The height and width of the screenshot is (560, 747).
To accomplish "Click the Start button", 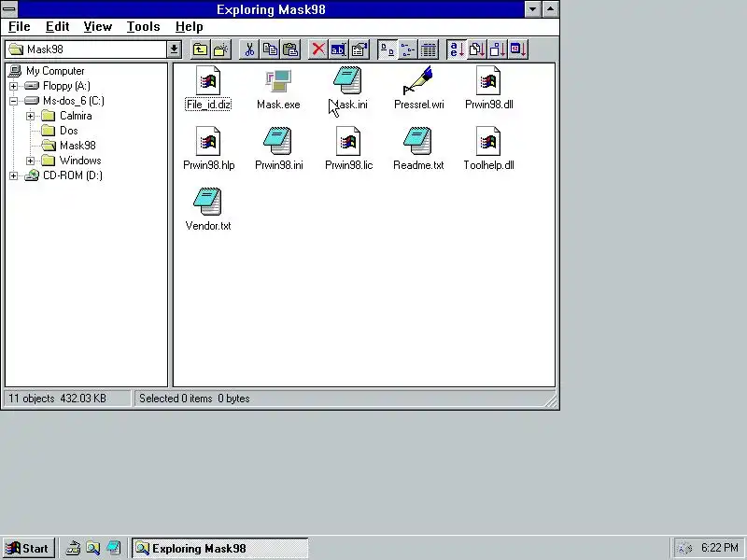I will click(x=29, y=549).
